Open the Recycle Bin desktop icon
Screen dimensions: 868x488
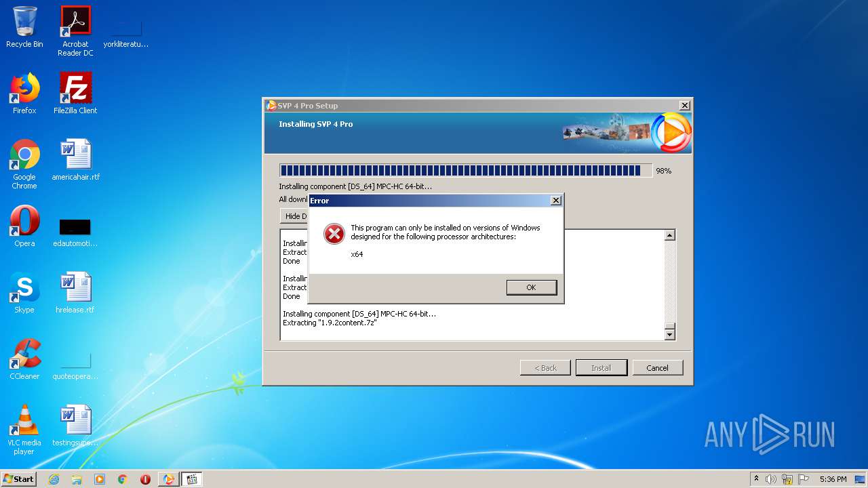click(24, 27)
